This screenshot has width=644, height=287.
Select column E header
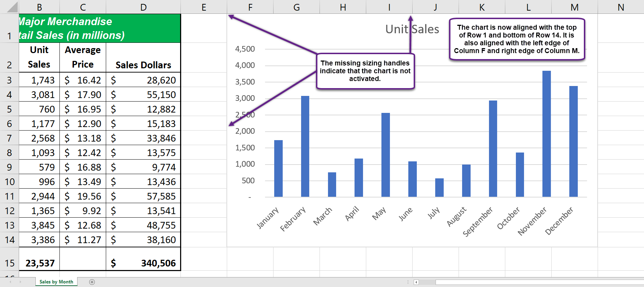(204, 7)
